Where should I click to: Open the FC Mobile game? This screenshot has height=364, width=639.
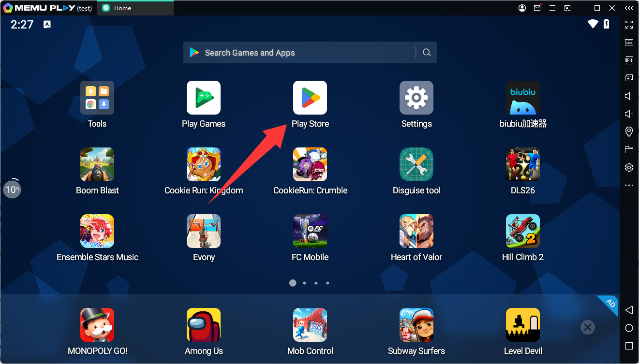[x=310, y=231]
